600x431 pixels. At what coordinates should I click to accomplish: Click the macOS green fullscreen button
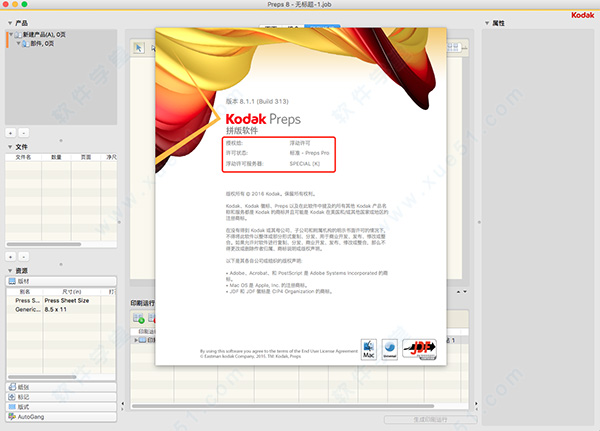coord(24,4)
